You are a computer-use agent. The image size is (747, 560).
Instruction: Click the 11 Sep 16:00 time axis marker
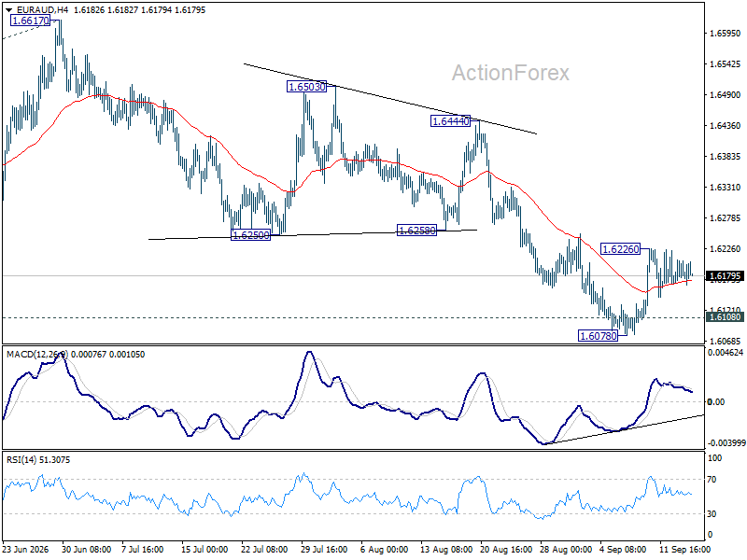coord(684,550)
